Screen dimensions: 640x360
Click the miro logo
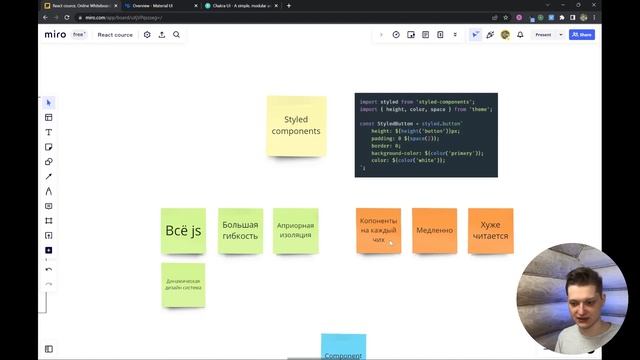pyautogui.click(x=55, y=34)
